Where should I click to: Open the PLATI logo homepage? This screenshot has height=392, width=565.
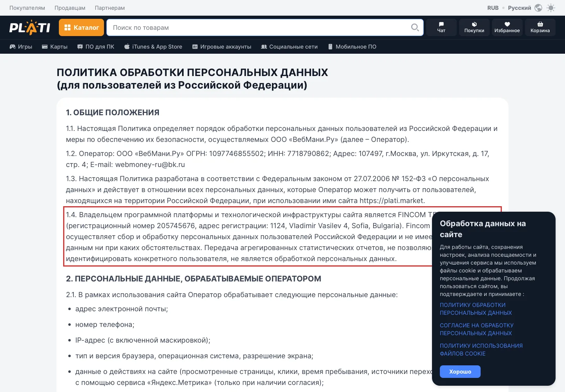[x=30, y=27]
